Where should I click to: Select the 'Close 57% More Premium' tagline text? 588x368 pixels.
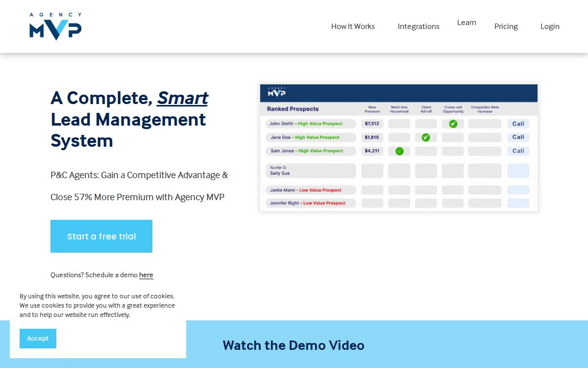pos(137,197)
